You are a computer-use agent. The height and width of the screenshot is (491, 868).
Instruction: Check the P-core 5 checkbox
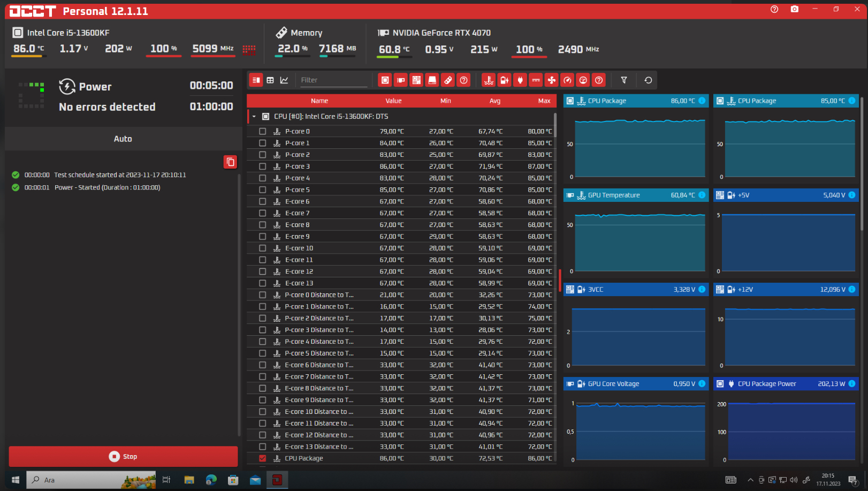pyautogui.click(x=262, y=190)
